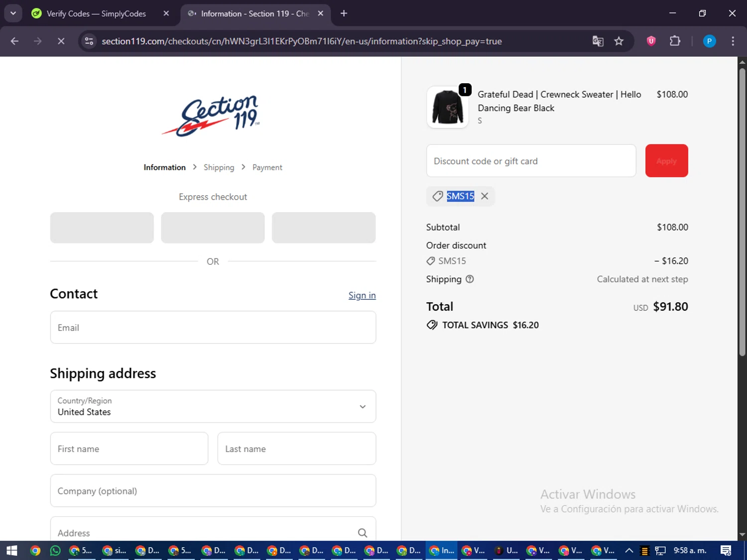Open the Chrome profile P avatar

tap(709, 41)
